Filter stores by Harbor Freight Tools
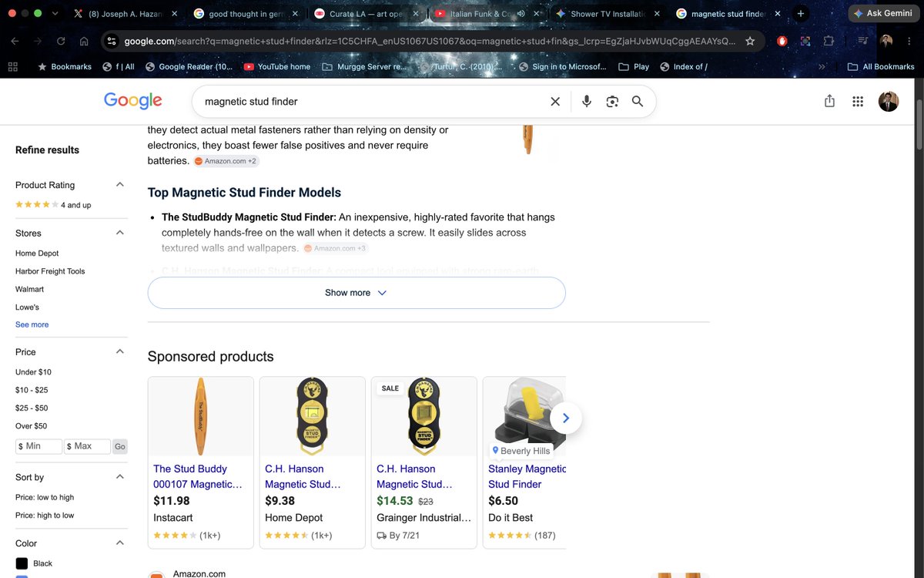The height and width of the screenshot is (578, 924). pos(50,271)
